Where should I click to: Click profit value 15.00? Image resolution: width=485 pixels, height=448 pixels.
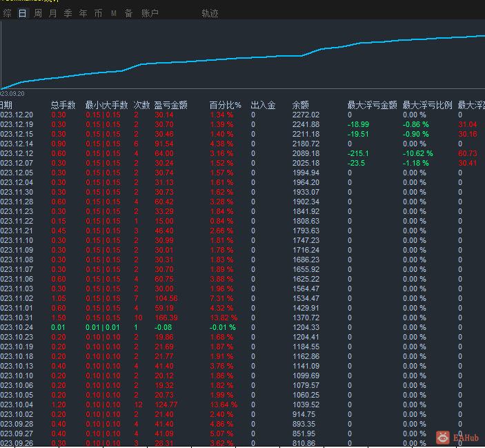point(164,221)
